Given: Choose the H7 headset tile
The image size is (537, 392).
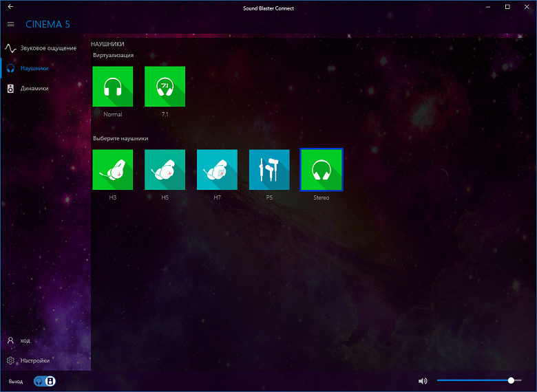Looking at the screenshot, I should (217, 170).
